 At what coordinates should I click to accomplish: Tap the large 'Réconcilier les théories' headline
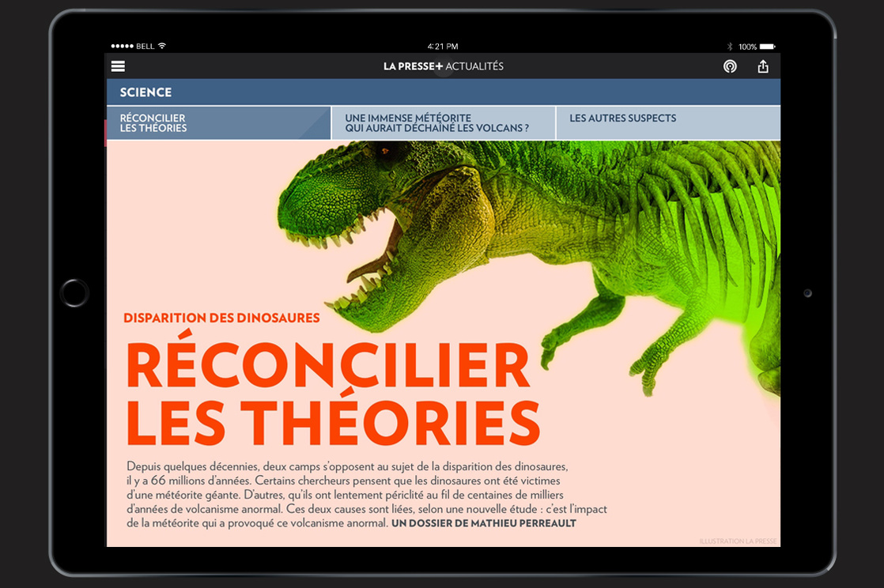(333, 389)
